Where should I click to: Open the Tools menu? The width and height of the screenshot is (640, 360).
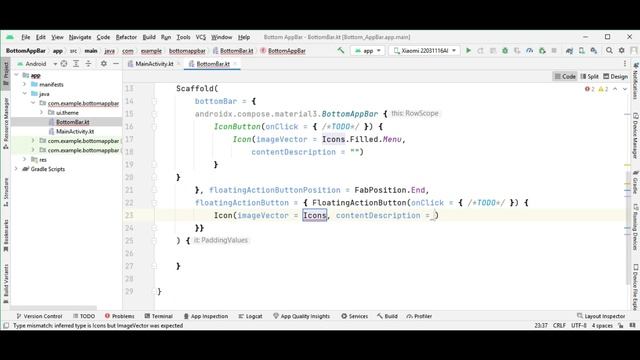tap(183, 37)
